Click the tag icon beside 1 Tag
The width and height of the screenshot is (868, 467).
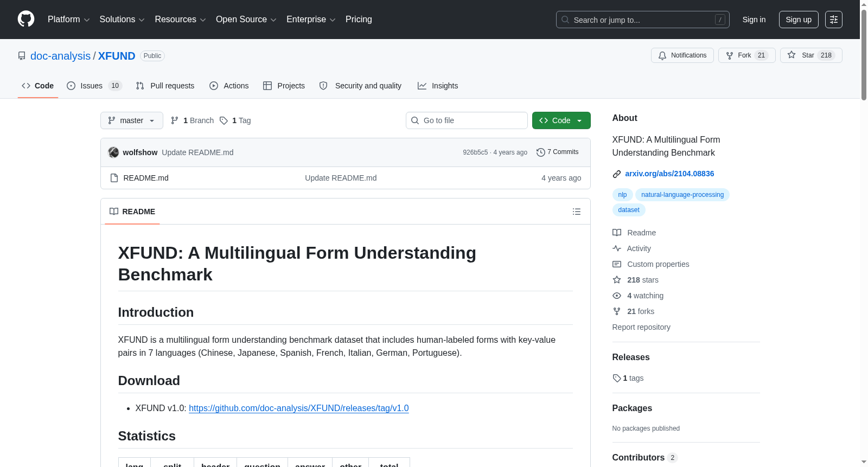tap(224, 120)
